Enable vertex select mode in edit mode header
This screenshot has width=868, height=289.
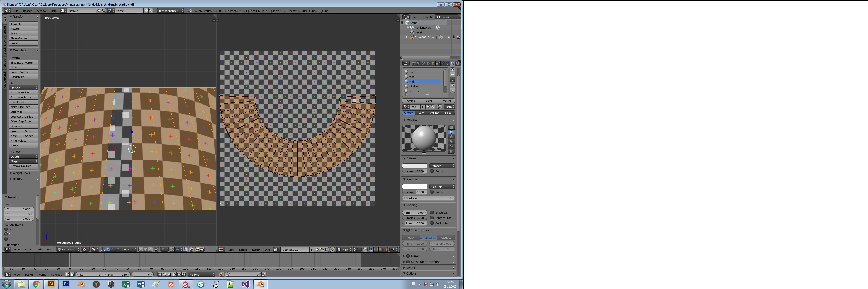[141, 250]
